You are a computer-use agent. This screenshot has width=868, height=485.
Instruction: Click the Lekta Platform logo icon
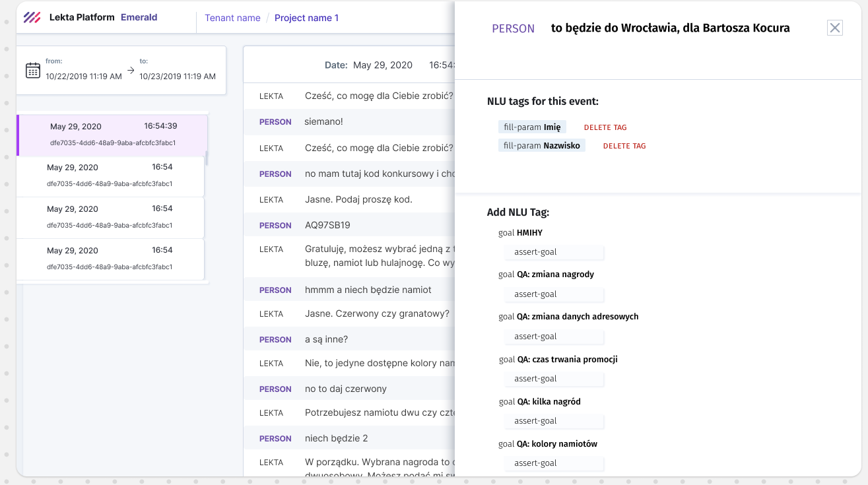coord(32,18)
